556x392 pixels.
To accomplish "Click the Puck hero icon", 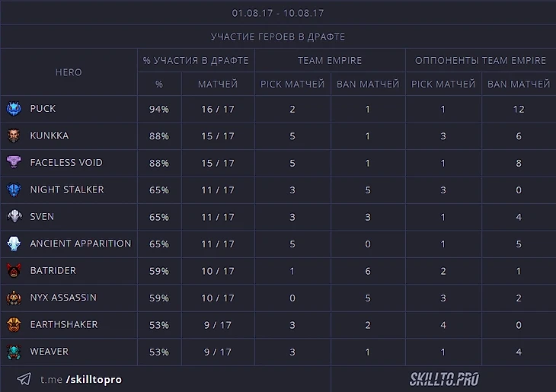I will 14,110.
